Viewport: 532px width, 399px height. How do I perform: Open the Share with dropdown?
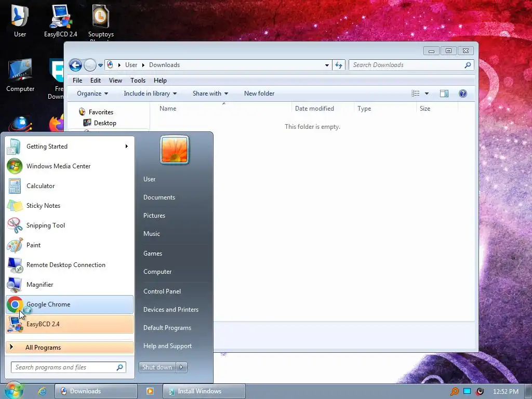click(210, 94)
